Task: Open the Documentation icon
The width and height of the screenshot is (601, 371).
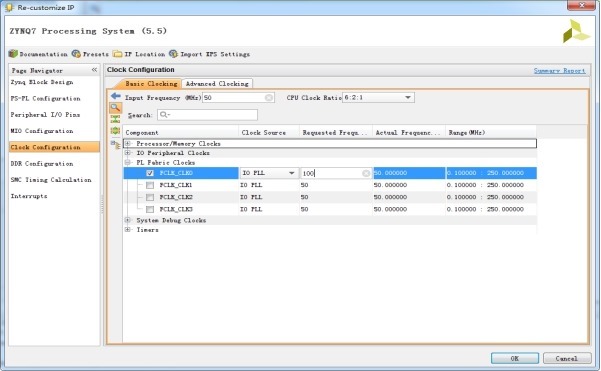Action: tap(13, 54)
